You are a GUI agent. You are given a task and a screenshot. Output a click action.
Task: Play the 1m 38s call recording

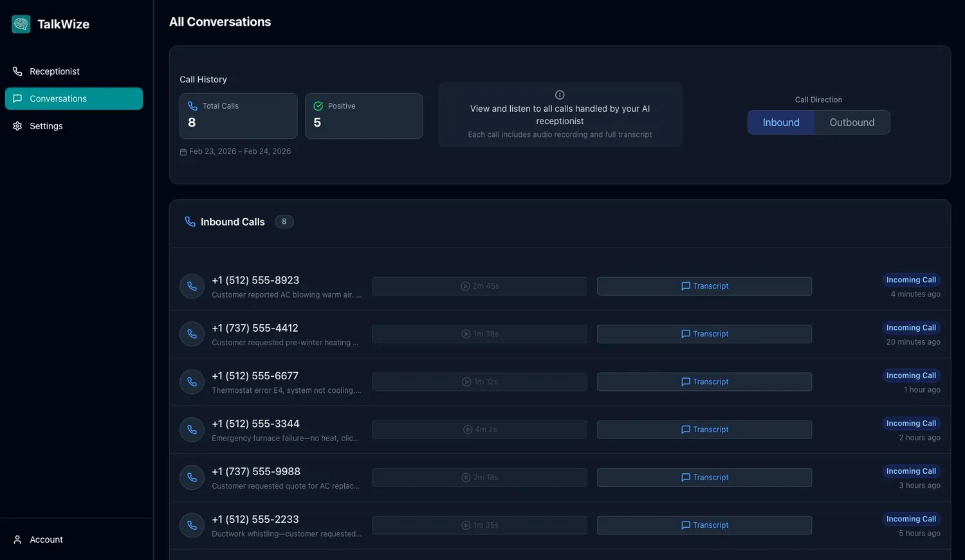pyautogui.click(x=479, y=334)
